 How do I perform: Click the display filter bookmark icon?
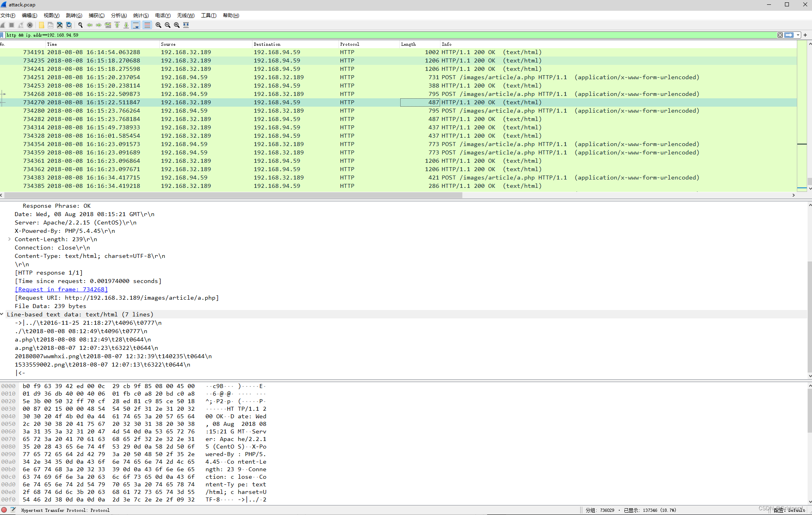(2, 35)
